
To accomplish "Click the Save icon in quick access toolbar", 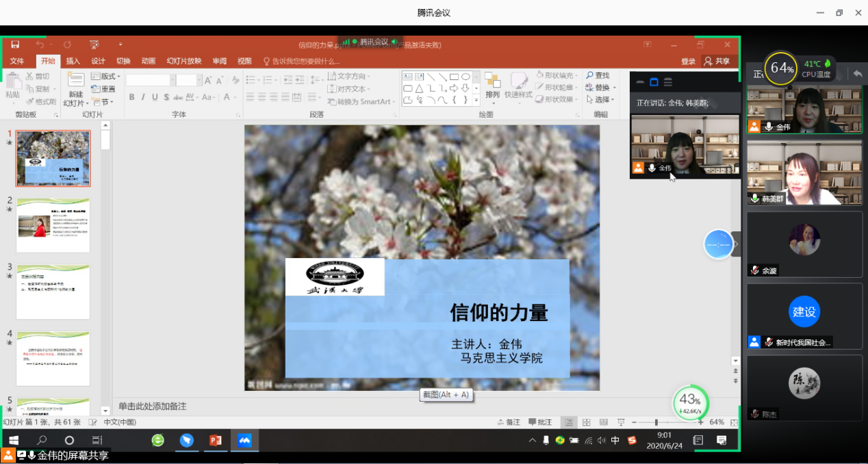I will pyautogui.click(x=15, y=44).
